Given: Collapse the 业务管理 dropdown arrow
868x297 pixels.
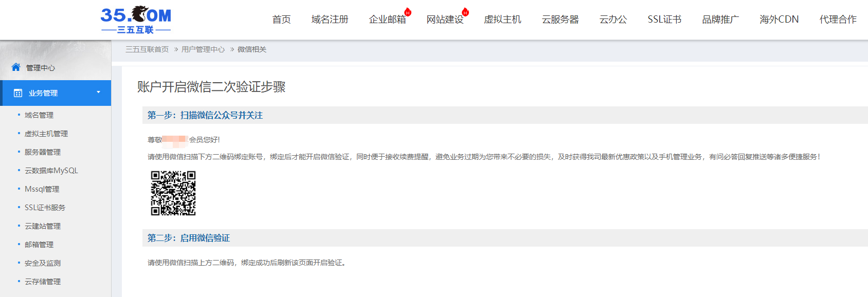Looking at the screenshot, I should click(98, 92).
